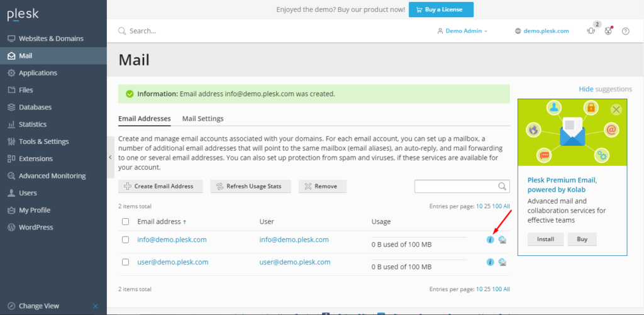The height and width of the screenshot is (315, 644).
Task: Click the Tools & Settings sliders icon
Action: 11,141
